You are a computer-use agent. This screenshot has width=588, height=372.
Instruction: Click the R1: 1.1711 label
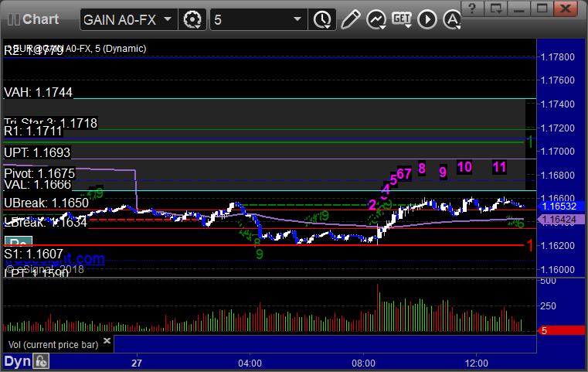33,131
